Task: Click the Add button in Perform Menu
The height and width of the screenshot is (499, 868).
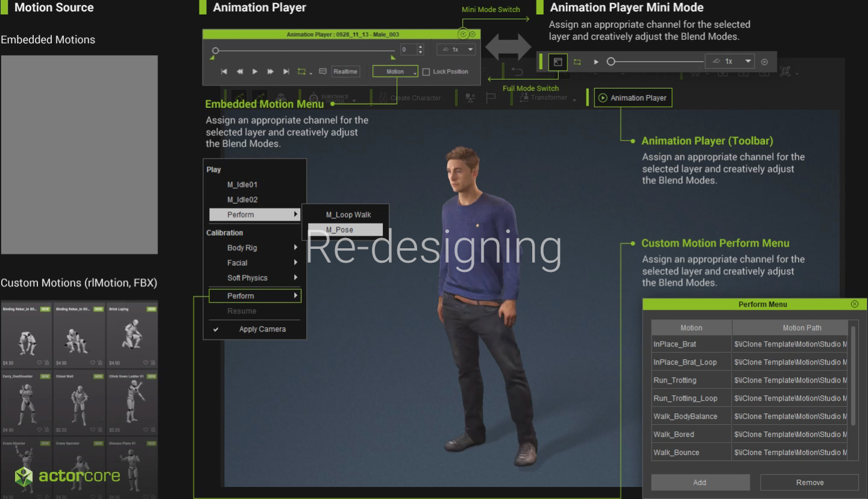Action: pos(700,482)
